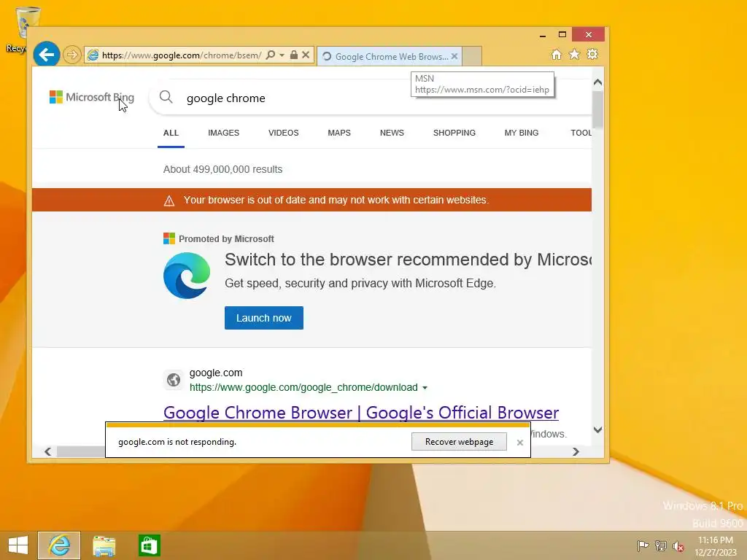Click the Microsoft Bing logo
747x560 pixels.
pos(92,97)
